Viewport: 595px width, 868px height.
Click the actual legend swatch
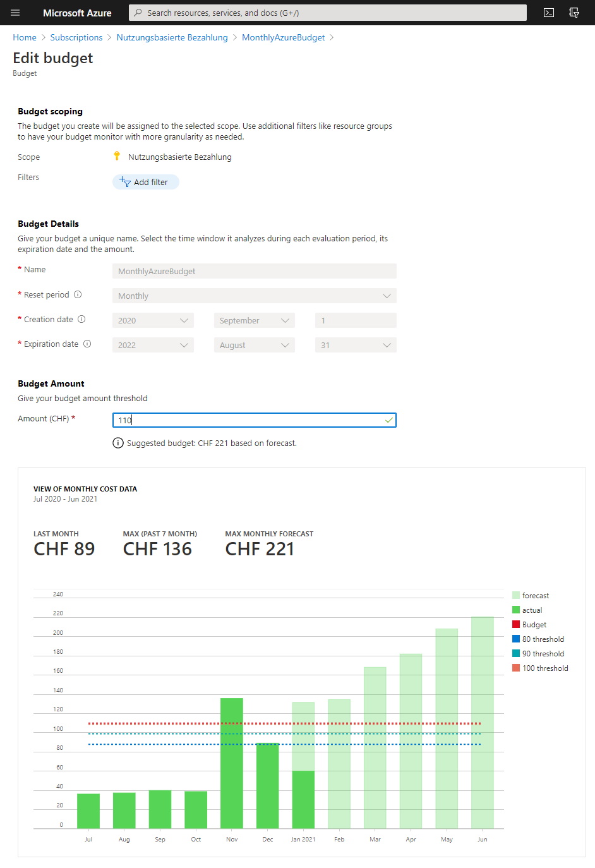[516, 610]
